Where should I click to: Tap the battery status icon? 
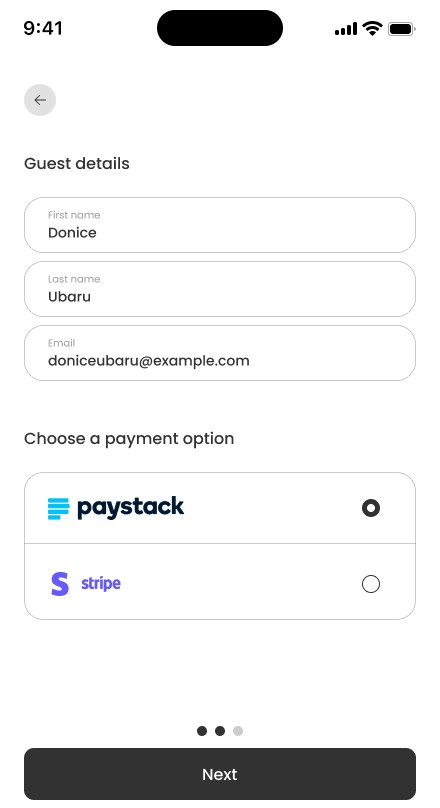(x=402, y=29)
